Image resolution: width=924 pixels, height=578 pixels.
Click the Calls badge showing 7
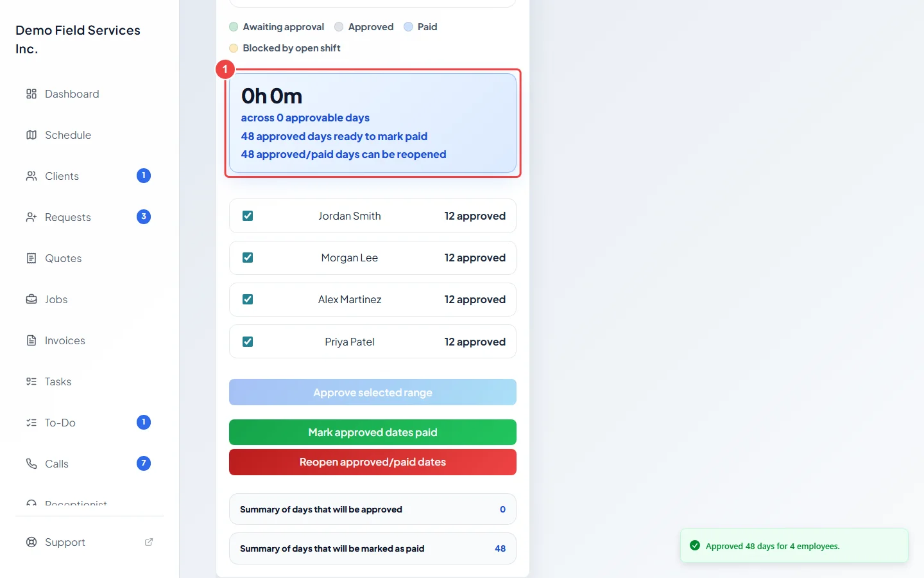tap(144, 464)
